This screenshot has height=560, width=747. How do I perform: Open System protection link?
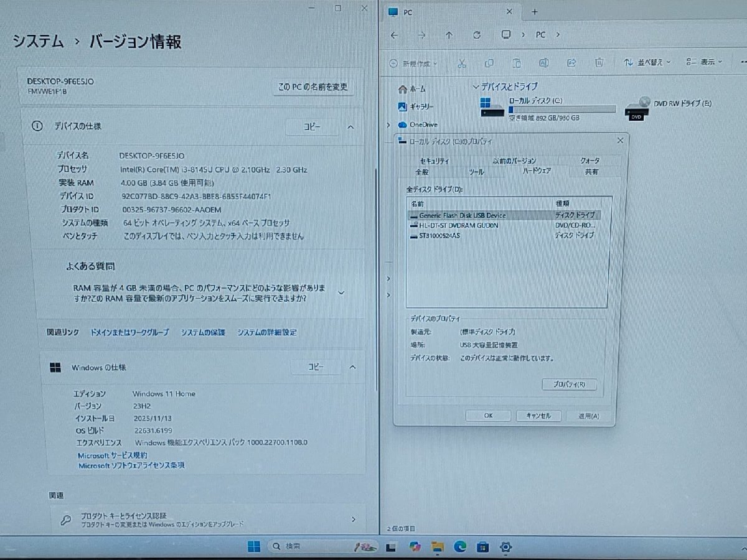tap(203, 333)
